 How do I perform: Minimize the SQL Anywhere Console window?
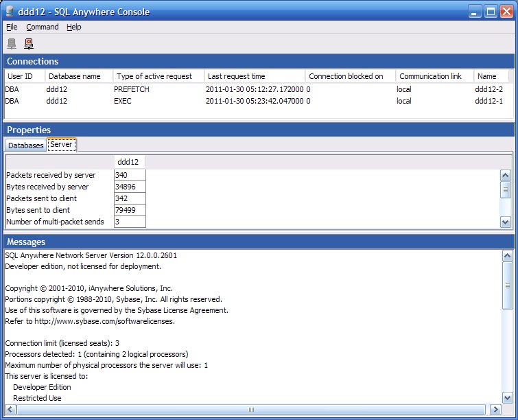[475, 12]
